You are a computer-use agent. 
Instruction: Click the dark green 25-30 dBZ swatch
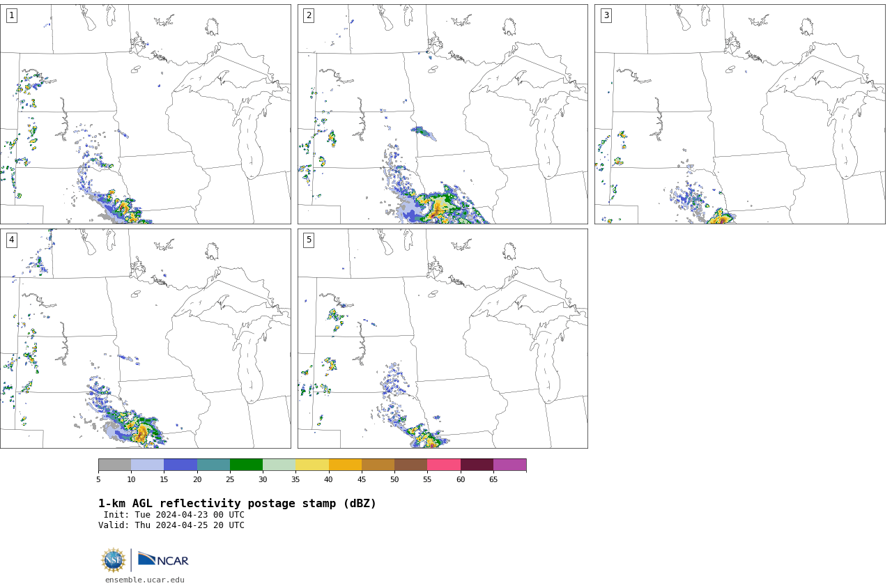coord(246,465)
